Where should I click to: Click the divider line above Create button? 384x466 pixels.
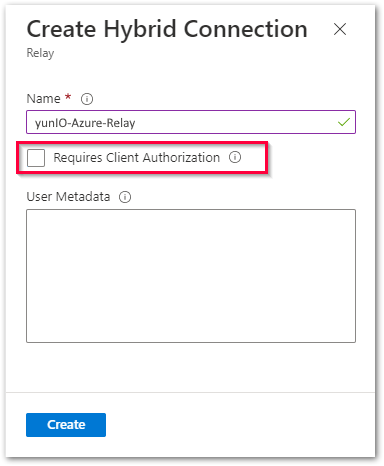[x=190, y=392]
